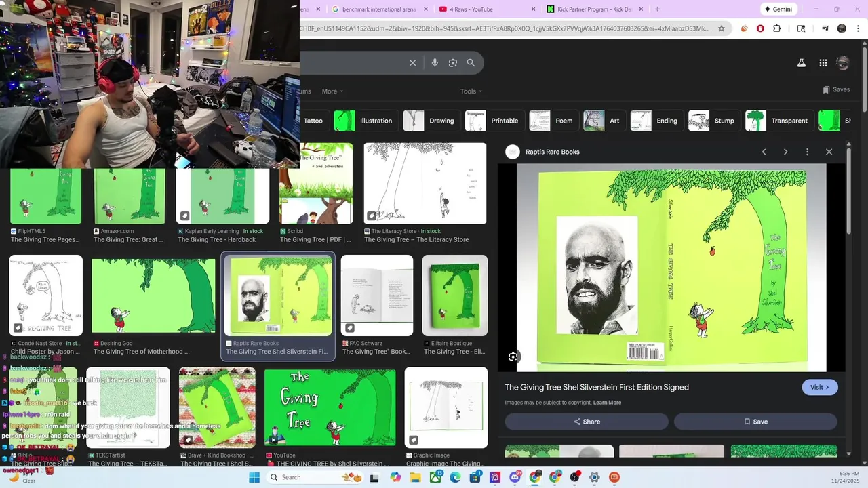Open Discord from taskbar
Image resolution: width=868 pixels, height=488 pixels.
(x=515, y=477)
